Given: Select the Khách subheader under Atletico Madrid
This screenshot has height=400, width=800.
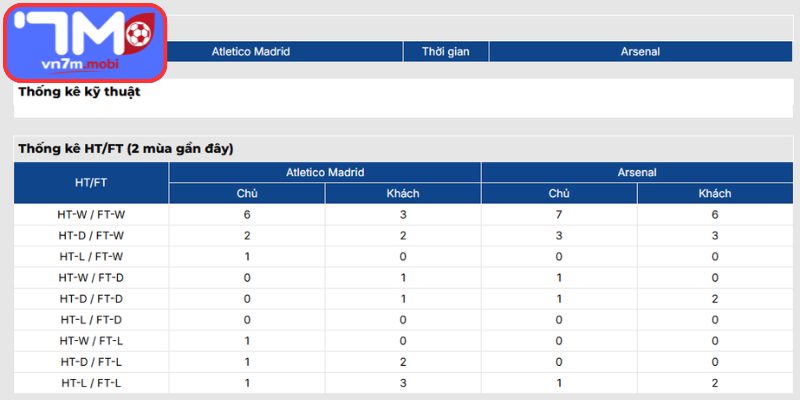Looking at the screenshot, I should click(x=403, y=193).
